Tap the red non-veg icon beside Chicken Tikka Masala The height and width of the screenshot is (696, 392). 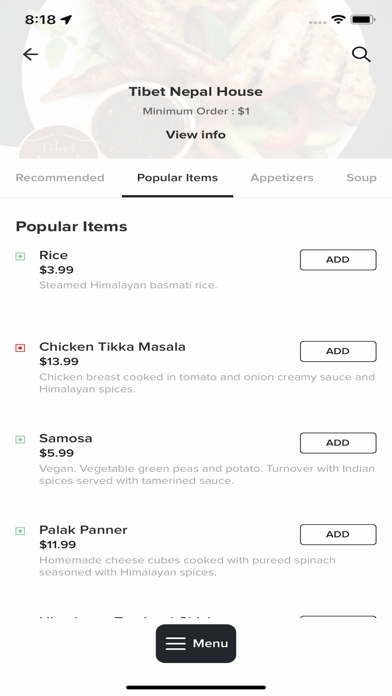click(20, 348)
